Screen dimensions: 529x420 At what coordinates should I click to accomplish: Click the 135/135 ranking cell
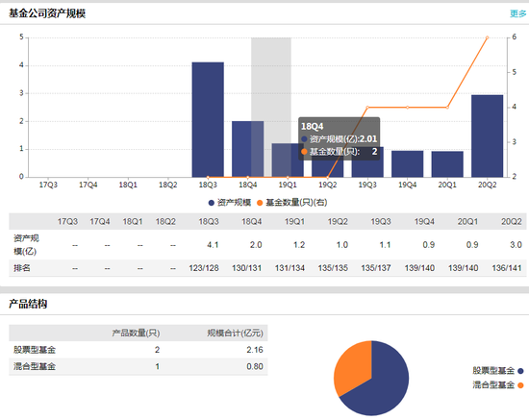coord(333,268)
